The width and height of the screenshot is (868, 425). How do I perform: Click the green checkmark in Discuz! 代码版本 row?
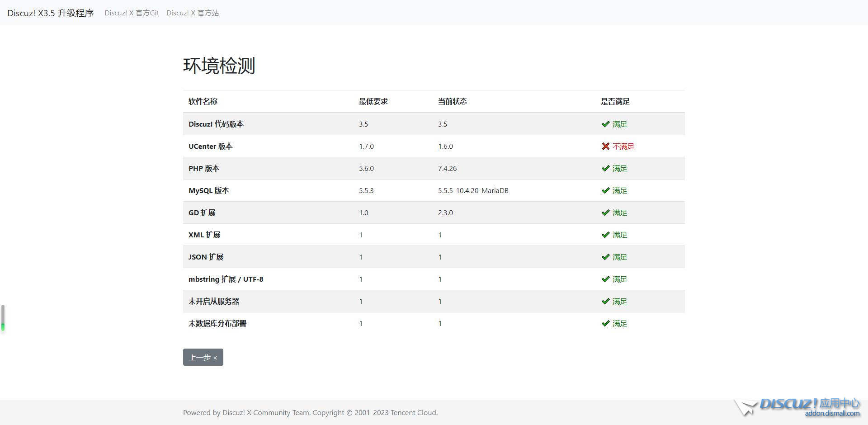pos(606,124)
